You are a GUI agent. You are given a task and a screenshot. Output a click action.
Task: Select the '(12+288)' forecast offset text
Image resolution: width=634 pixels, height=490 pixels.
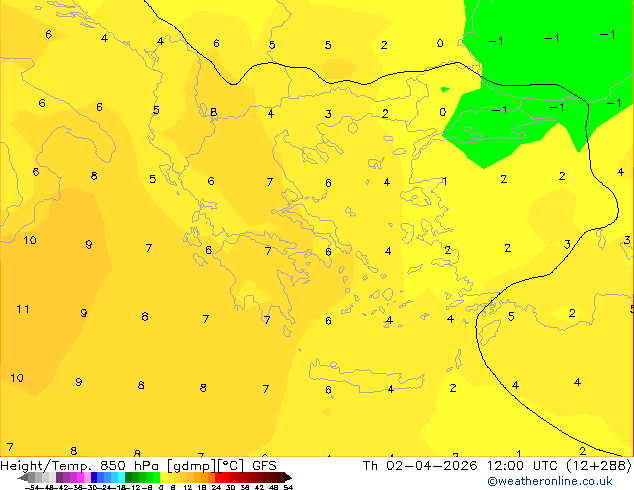(599, 466)
